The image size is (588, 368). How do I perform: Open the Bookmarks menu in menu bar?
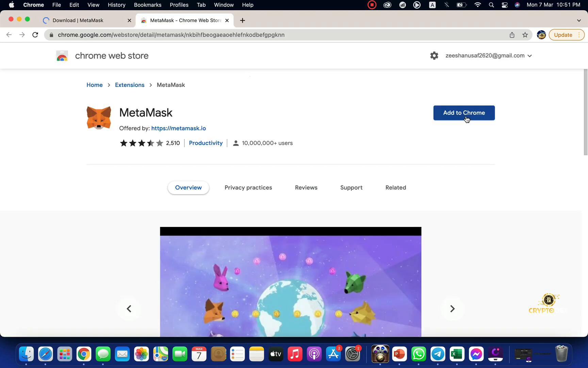click(147, 5)
